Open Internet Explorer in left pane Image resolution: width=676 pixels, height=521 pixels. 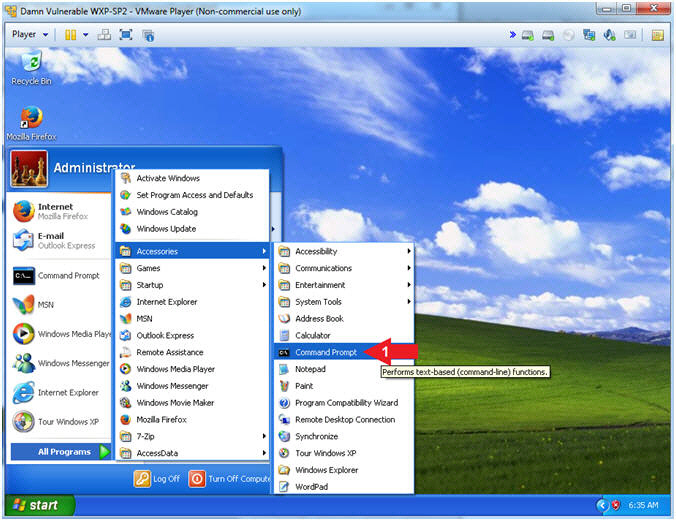point(60,393)
